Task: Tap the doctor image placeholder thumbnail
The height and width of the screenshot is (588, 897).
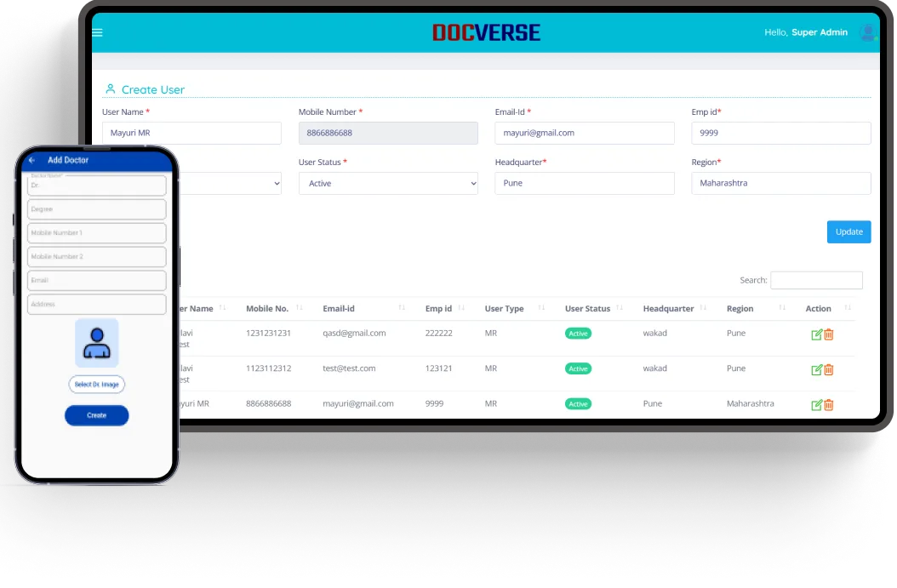Action: (x=97, y=343)
